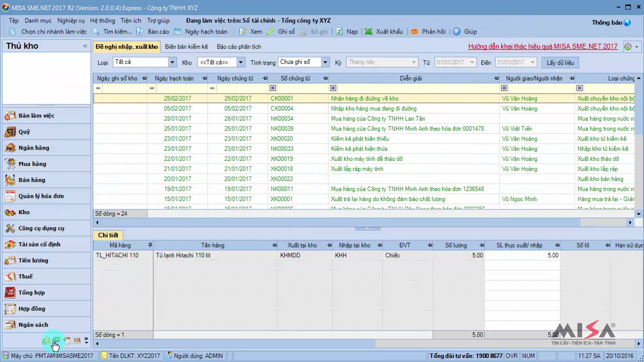644x362 pixels.
Task: Open the Thuế tax module
Action: 46,276
